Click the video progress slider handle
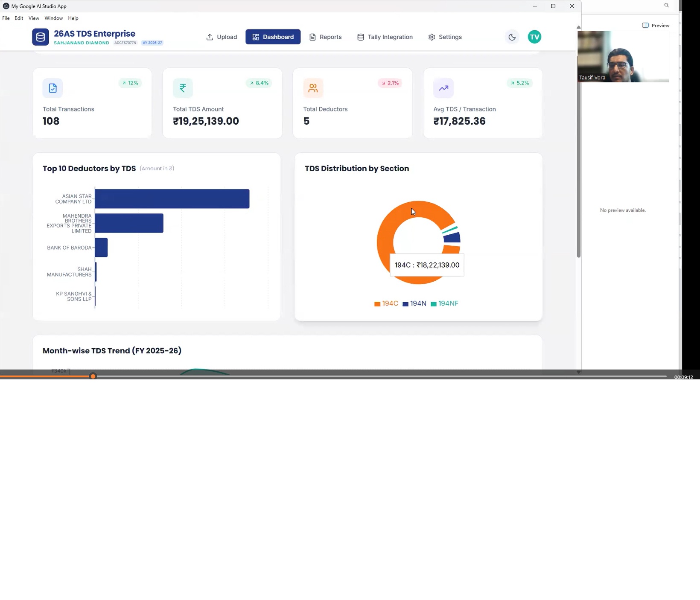 click(x=93, y=376)
